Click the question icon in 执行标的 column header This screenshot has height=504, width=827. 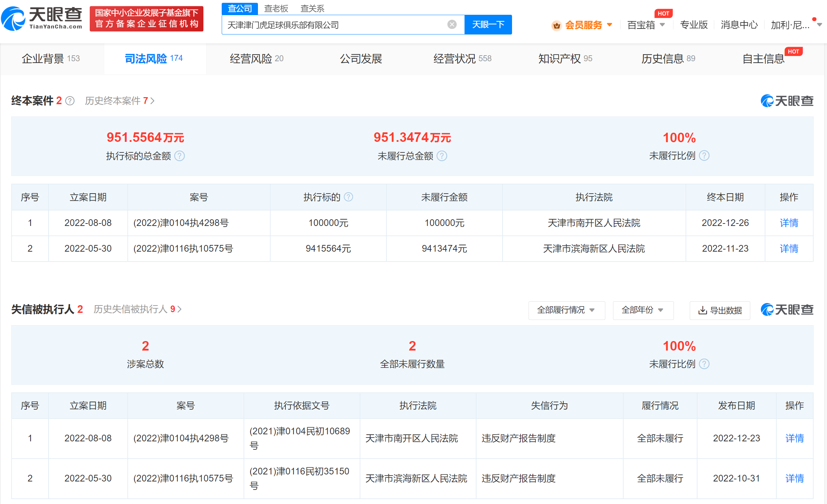click(349, 197)
